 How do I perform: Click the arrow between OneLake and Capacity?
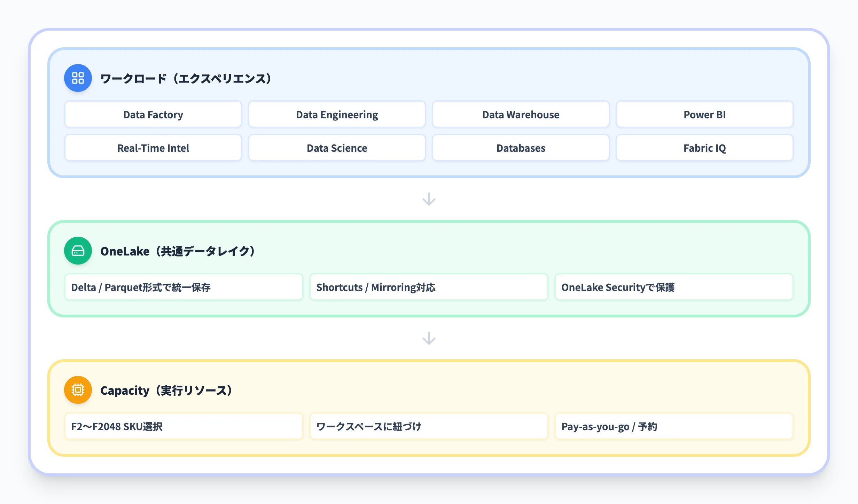coord(429,338)
